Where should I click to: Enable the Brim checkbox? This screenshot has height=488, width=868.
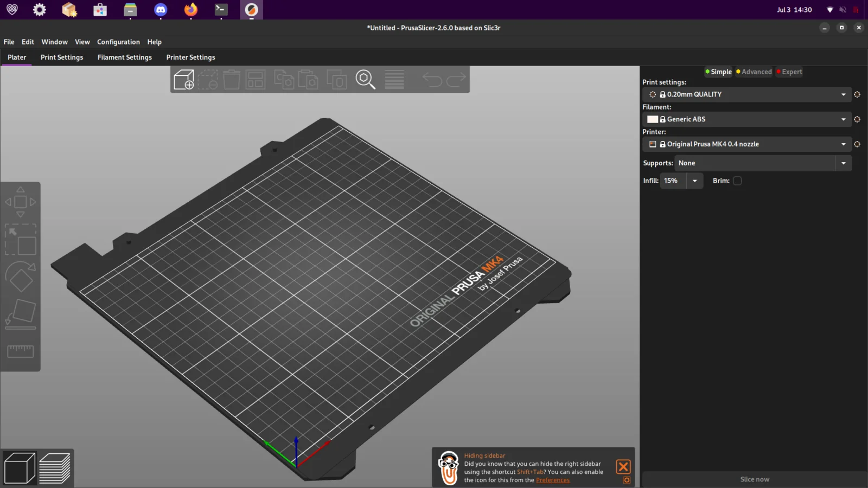tap(737, 181)
